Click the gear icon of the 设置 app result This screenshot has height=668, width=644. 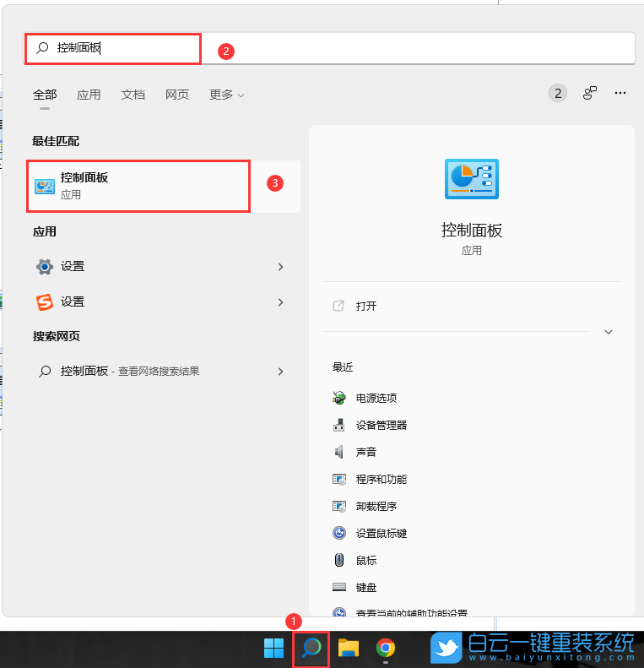pos(45,267)
